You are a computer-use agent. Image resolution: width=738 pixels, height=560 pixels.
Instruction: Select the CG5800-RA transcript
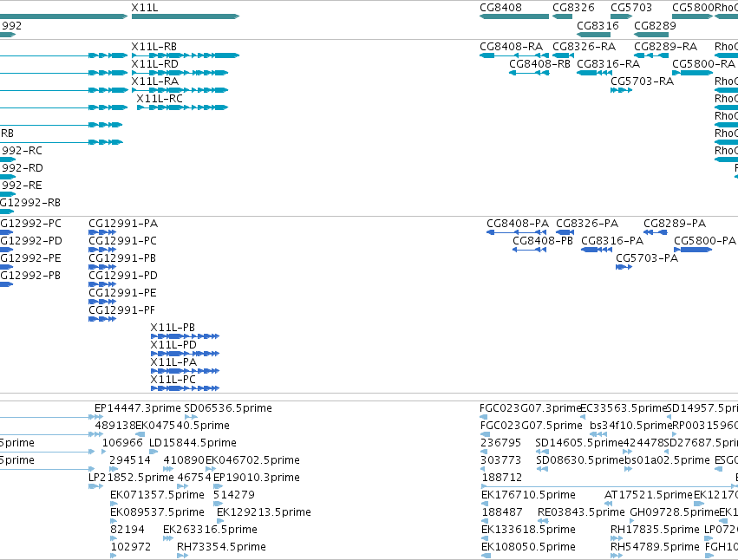692,73
